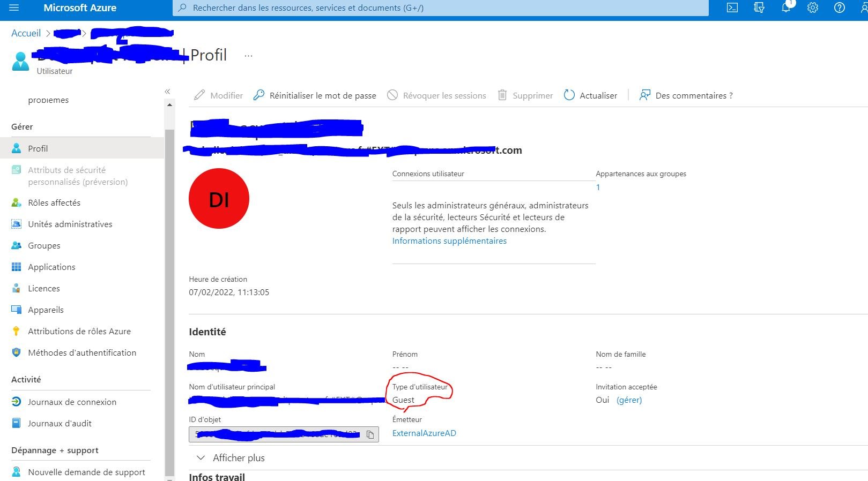Click the key icon for password reset
Viewport: 868px width, 481px height.
[x=259, y=95]
